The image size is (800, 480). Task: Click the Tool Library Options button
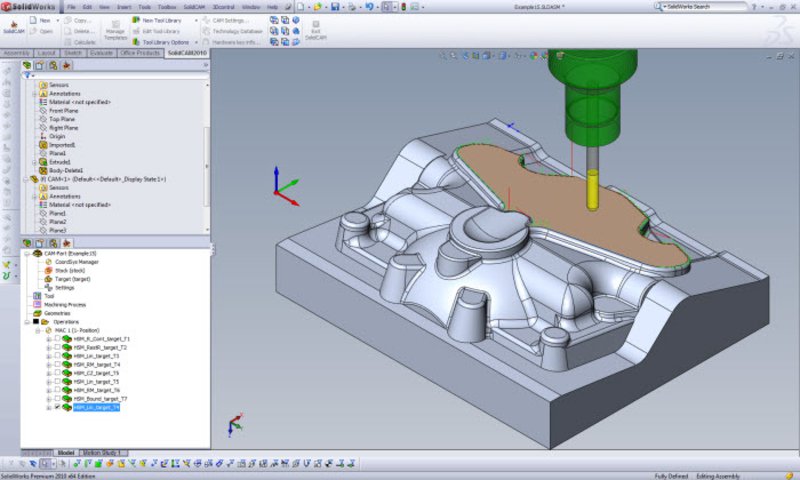(161, 42)
